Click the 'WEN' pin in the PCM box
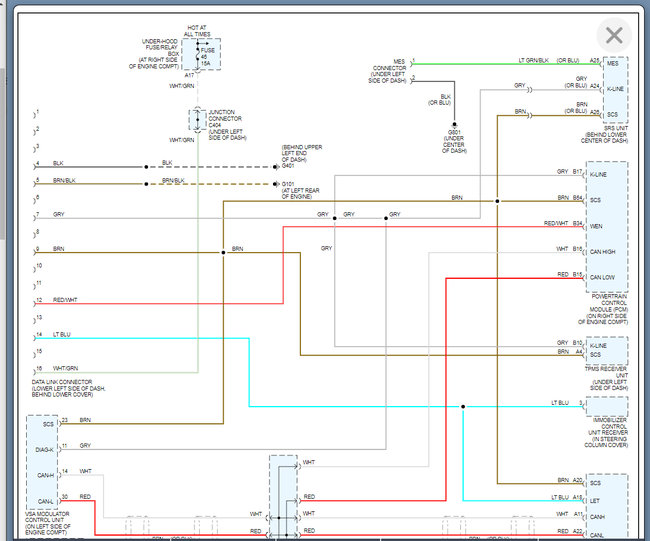Image resolution: width=650 pixels, height=541 pixels. click(x=596, y=226)
